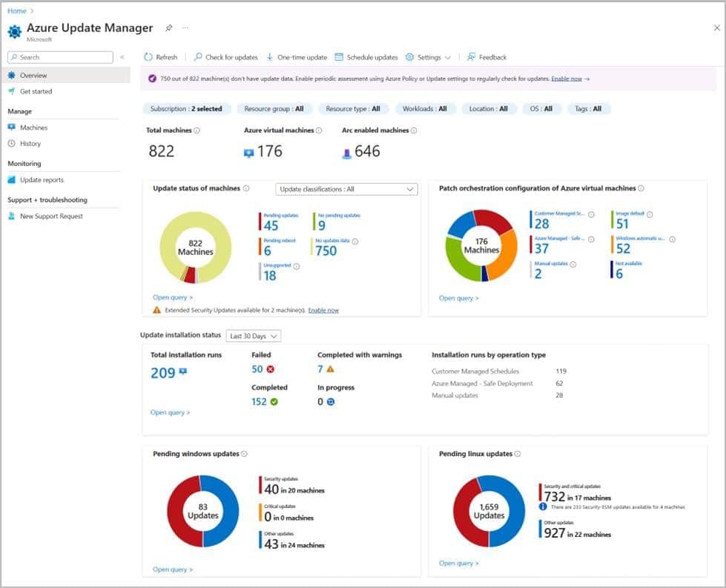The height and width of the screenshot is (588, 726).
Task: Click the Refresh icon in the toolbar
Action: [159, 57]
